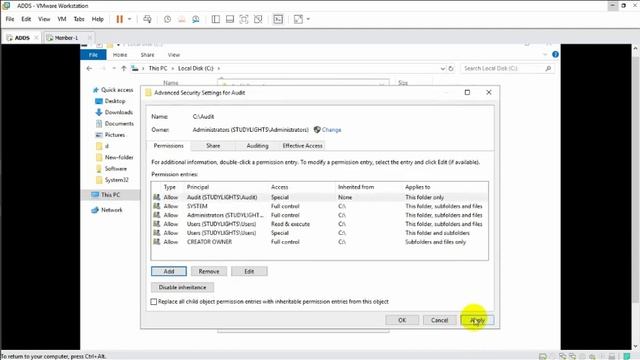Select Users Read & execute entry
The width and height of the screenshot is (640, 360).
pyautogui.click(x=319, y=224)
